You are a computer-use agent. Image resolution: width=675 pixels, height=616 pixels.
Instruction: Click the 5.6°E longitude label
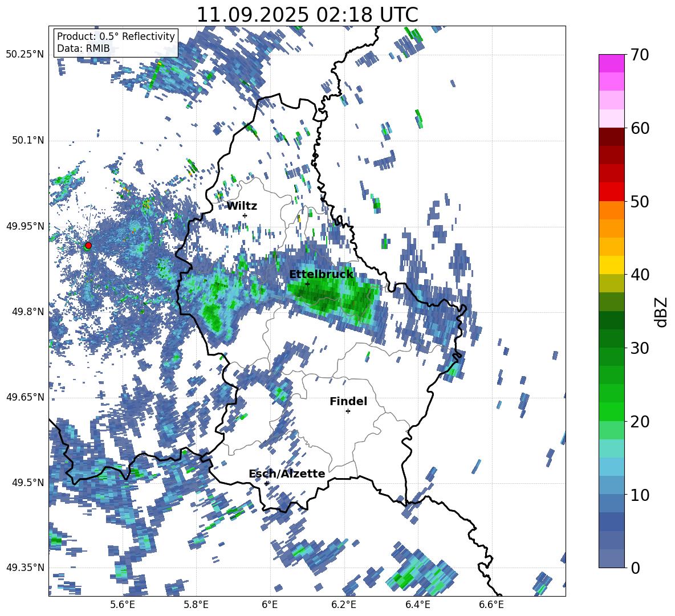pos(123,605)
